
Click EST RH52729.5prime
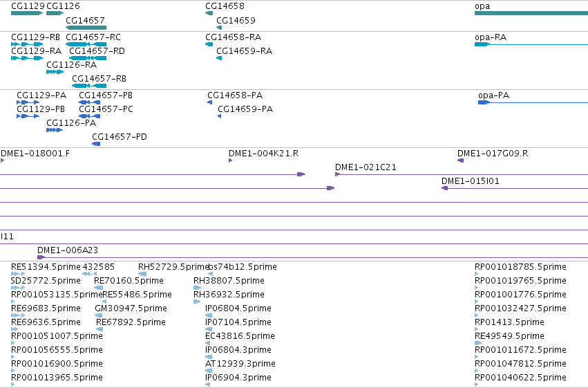pyautogui.click(x=142, y=274)
